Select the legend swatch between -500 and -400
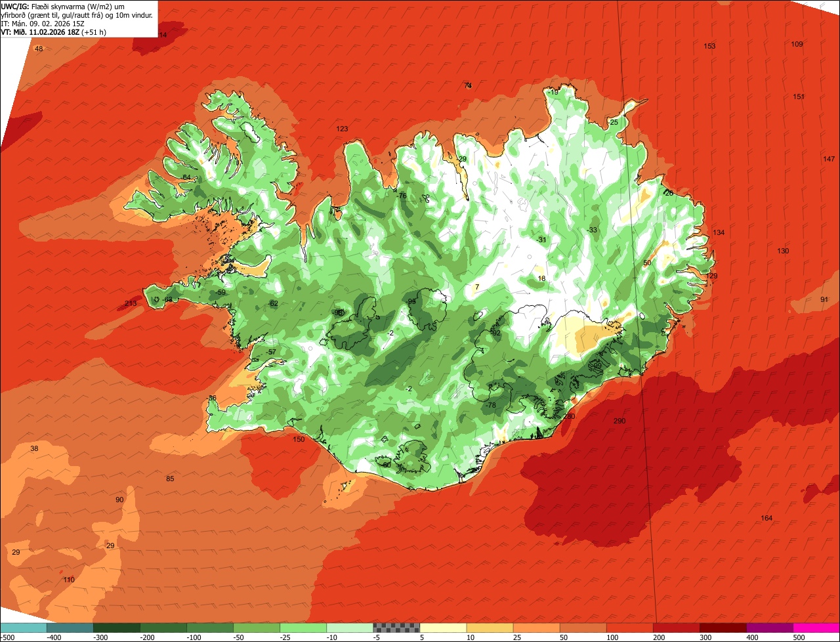 pos(23,628)
